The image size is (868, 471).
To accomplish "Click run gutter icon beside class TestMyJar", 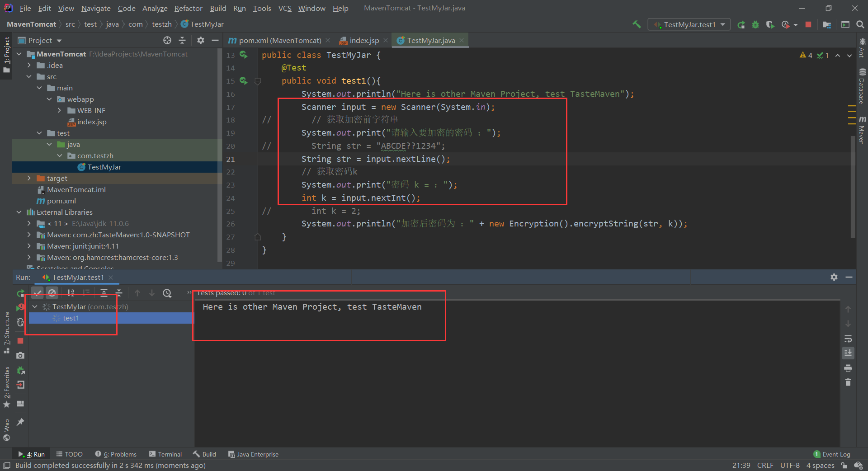I will pos(244,55).
